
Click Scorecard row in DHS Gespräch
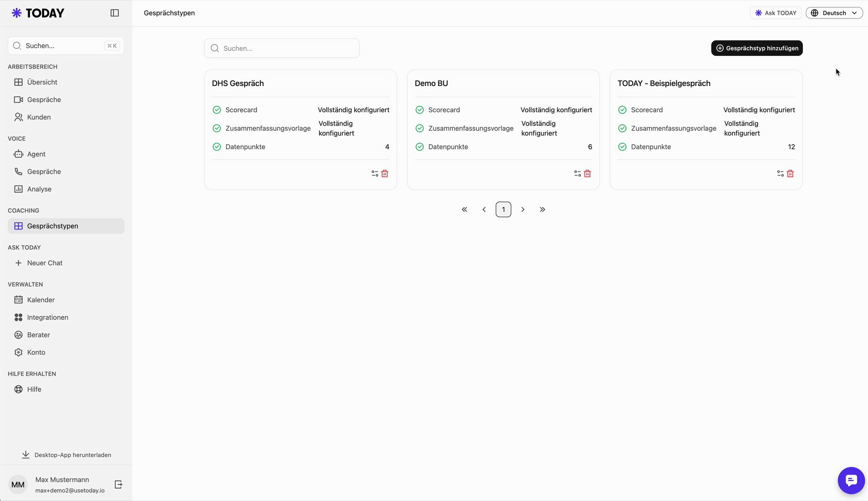301,110
